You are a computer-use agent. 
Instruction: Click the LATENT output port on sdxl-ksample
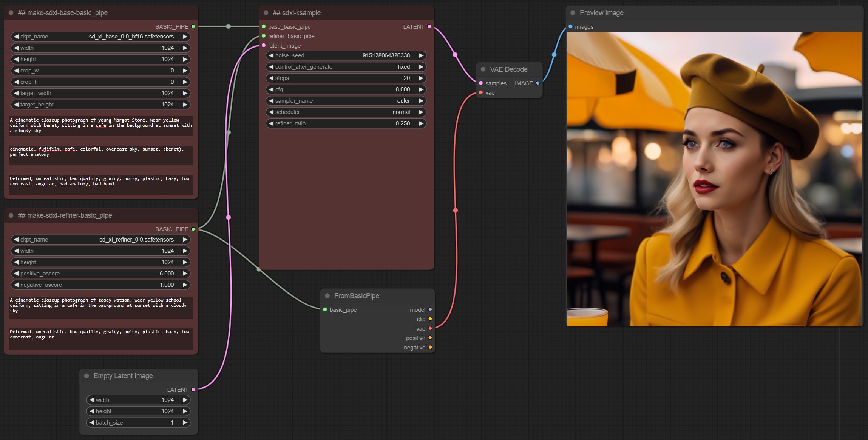coord(429,26)
